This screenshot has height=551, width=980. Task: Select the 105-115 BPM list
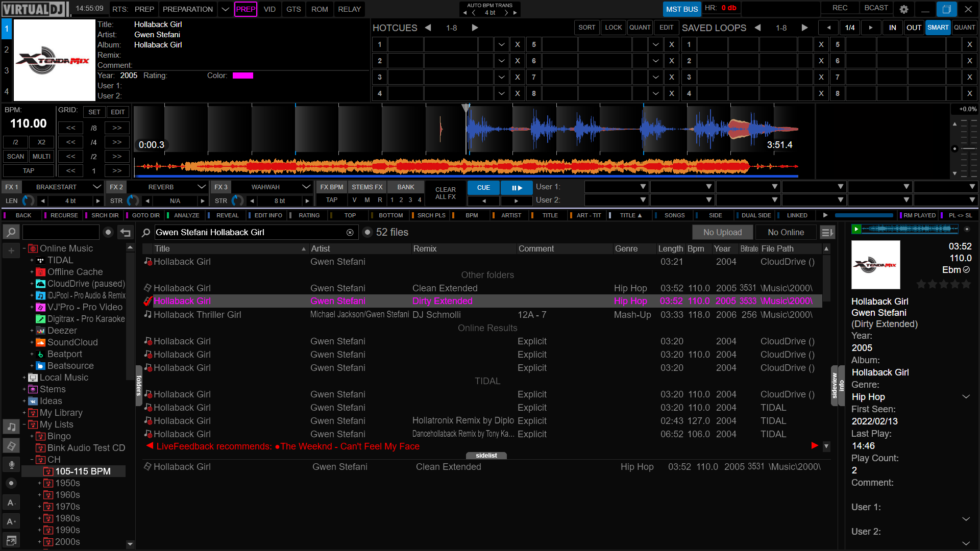pos(83,471)
